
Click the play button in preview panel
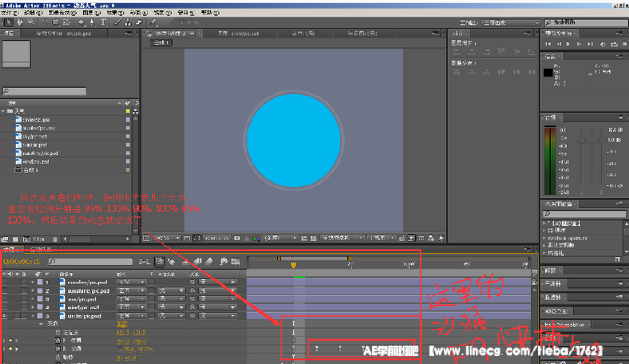pos(569,44)
